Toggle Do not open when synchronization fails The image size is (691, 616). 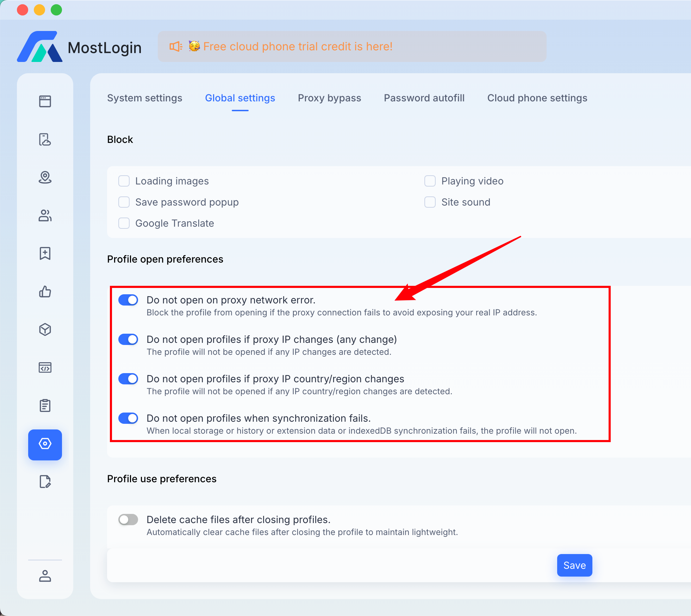(x=128, y=418)
